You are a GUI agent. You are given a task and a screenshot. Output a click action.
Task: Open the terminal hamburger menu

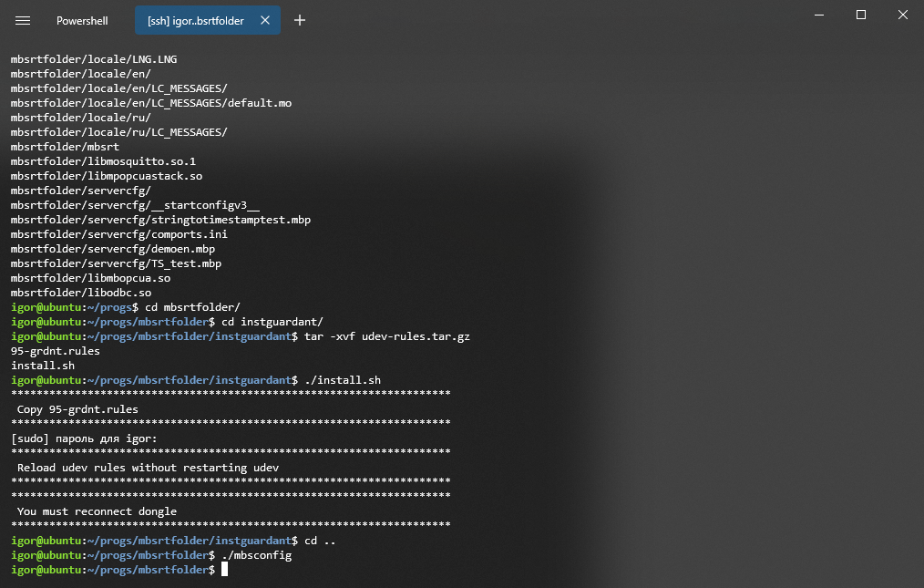point(23,20)
